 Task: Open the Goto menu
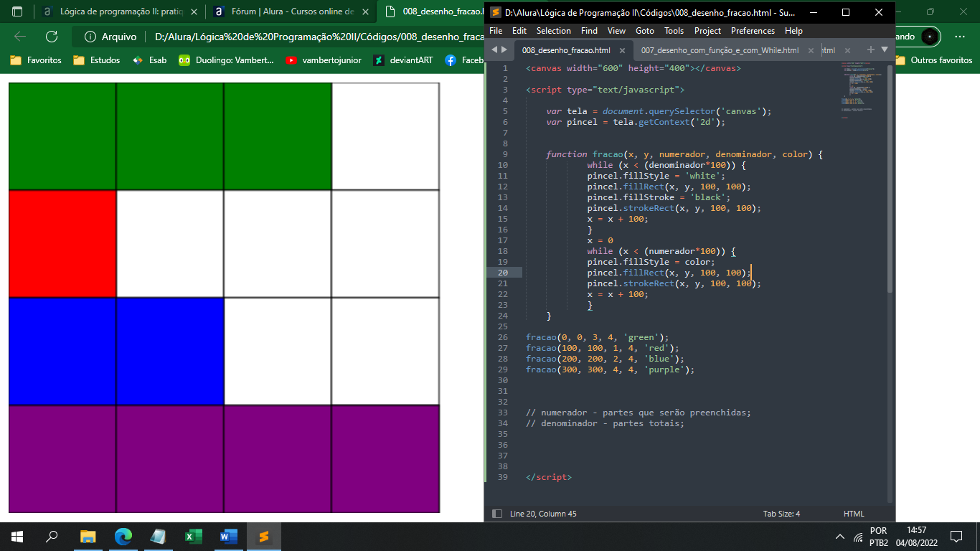click(645, 31)
